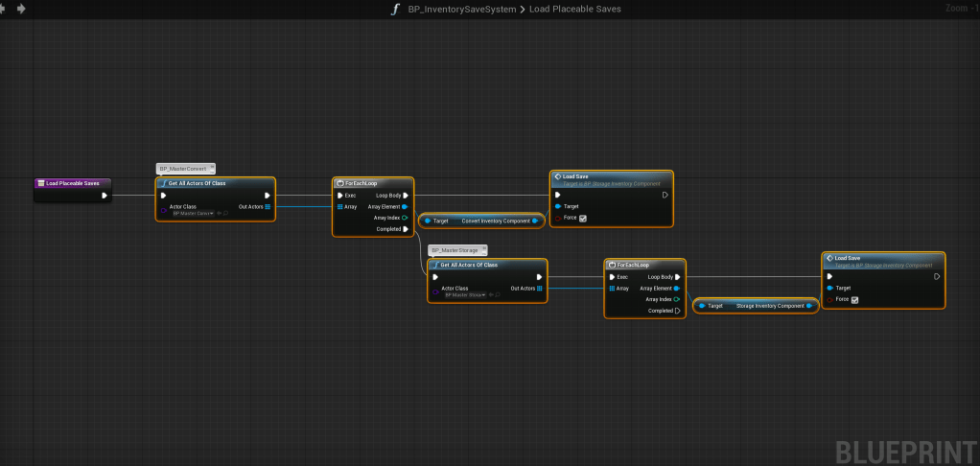Viewport: 980px width, 466px height.
Task: Click the navigate forward arrow in the top bar
Action: [21, 9]
